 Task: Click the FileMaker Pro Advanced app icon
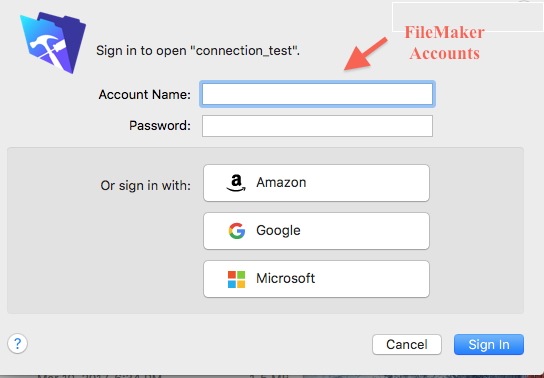pos(53,43)
